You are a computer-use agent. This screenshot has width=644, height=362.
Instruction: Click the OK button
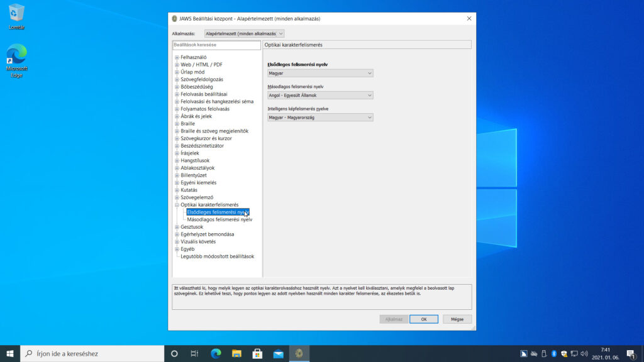423,319
